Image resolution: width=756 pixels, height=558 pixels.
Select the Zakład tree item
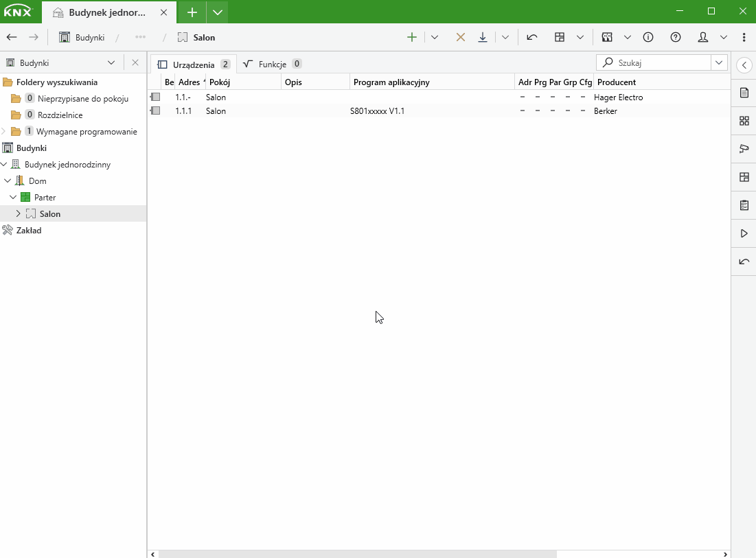click(29, 231)
